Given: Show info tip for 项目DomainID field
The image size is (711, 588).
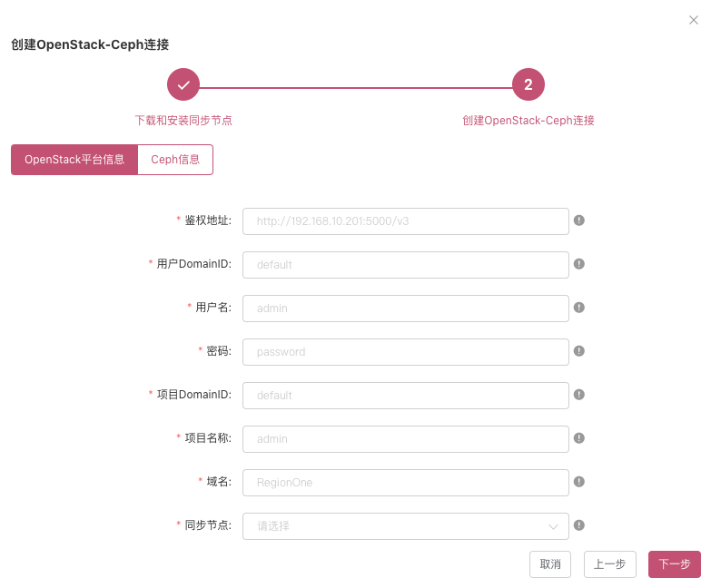Looking at the screenshot, I should pos(579,394).
